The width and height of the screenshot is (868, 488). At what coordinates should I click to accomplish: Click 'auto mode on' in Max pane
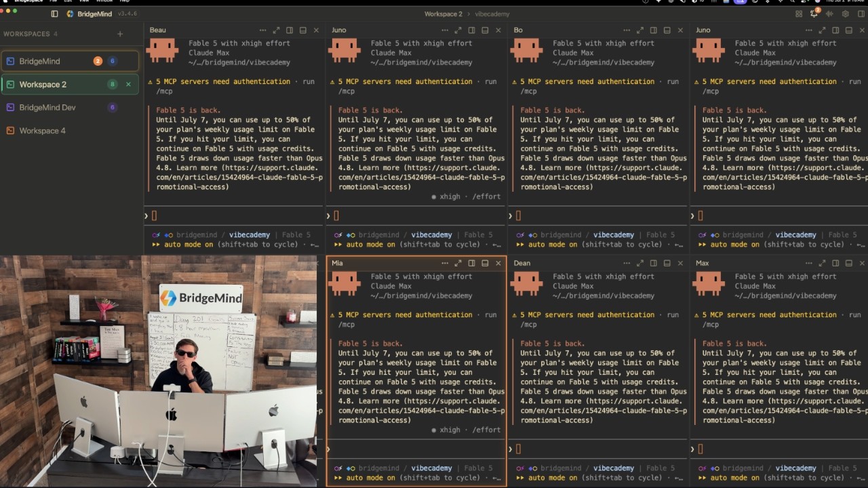(735, 478)
